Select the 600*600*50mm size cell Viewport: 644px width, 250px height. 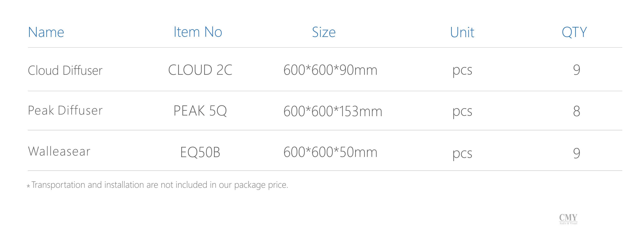tap(330, 152)
